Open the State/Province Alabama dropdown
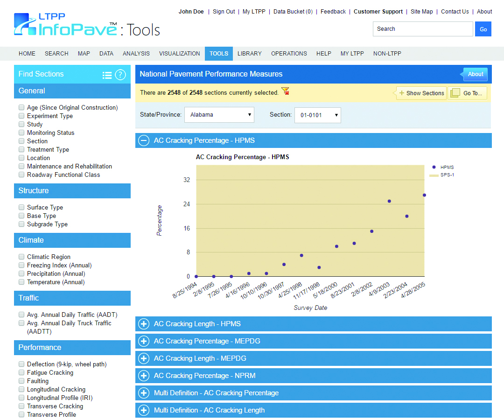504x420 pixels. click(219, 115)
